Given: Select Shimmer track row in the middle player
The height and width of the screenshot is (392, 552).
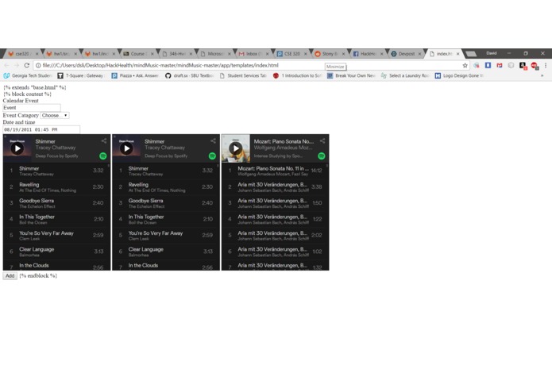Looking at the screenshot, I should coord(166,171).
